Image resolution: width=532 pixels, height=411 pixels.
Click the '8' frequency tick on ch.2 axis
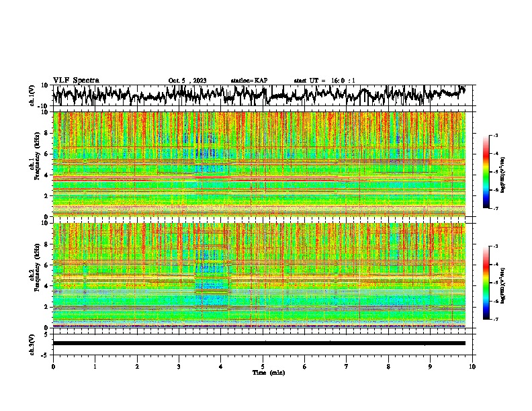(x=46, y=244)
